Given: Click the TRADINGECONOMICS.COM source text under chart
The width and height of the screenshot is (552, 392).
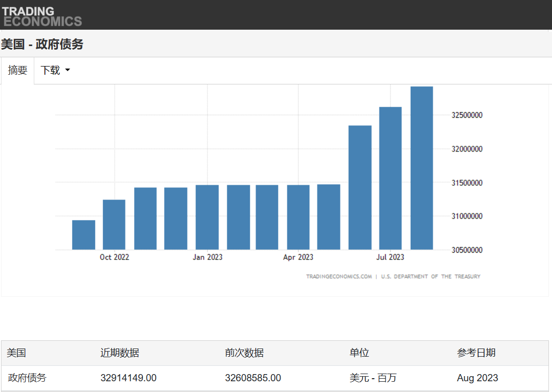Looking at the screenshot, I should pyautogui.click(x=339, y=276).
